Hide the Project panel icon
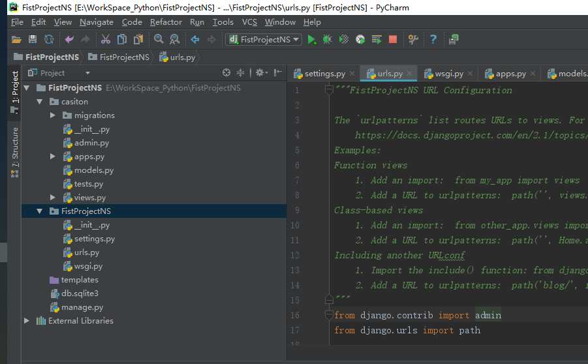 point(277,72)
